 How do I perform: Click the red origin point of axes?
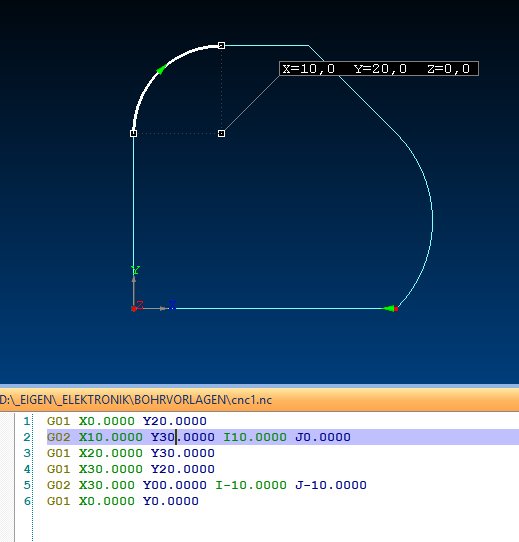click(134, 309)
